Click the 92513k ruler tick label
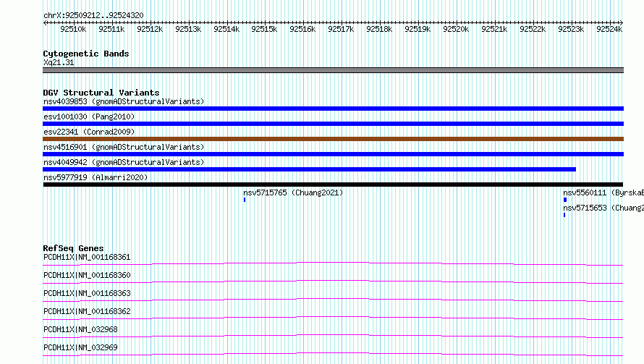This screenshot has width=644, height=364. pos(188,29)
